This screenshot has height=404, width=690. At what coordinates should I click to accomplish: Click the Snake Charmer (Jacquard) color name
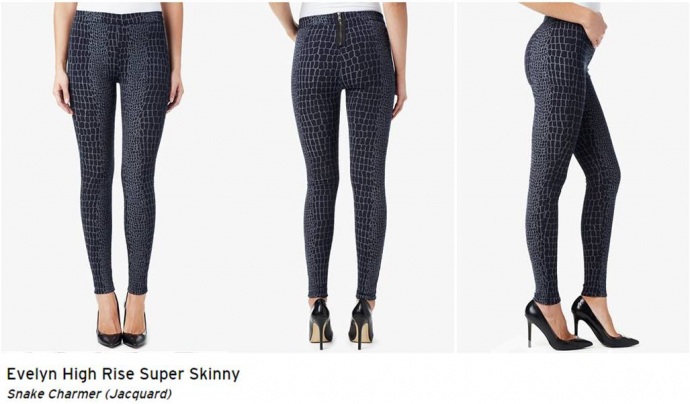point(90,393)
